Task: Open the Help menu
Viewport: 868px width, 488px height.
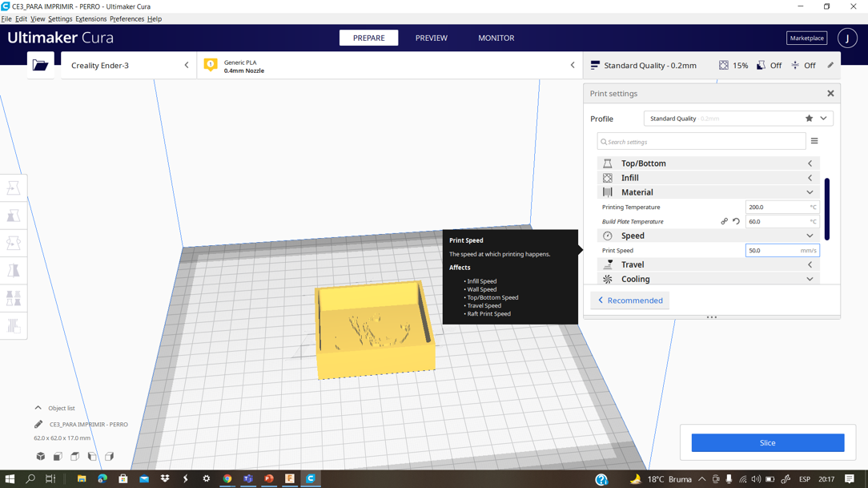Action: pos(155,19)
